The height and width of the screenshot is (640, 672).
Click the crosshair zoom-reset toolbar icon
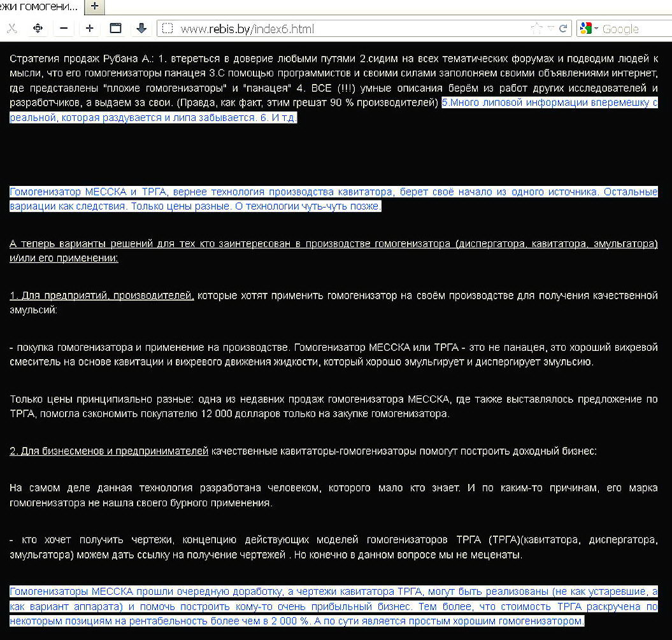pyautogui.click(x=38, y=29)
